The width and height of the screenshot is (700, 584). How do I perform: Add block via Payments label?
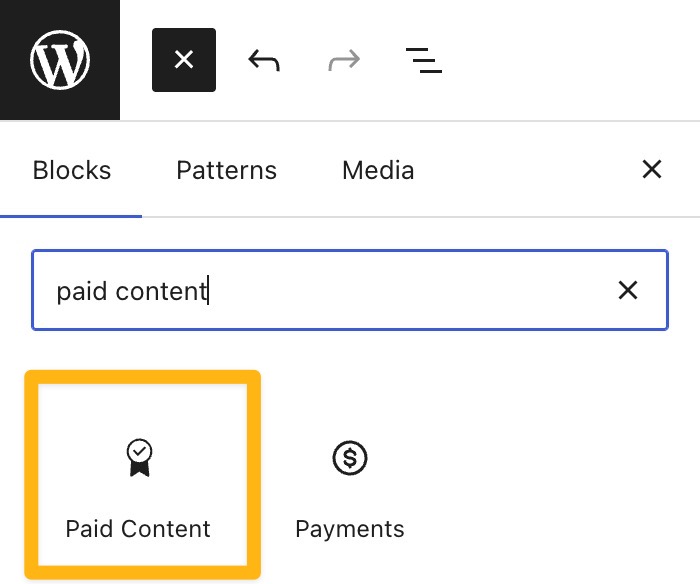(x=350, y=528)
